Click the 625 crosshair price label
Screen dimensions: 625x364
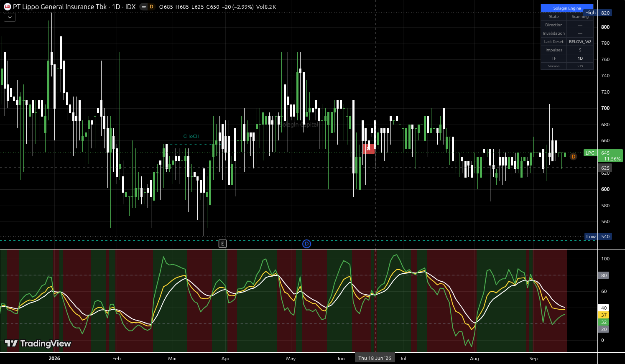click(x=605, y=168)
